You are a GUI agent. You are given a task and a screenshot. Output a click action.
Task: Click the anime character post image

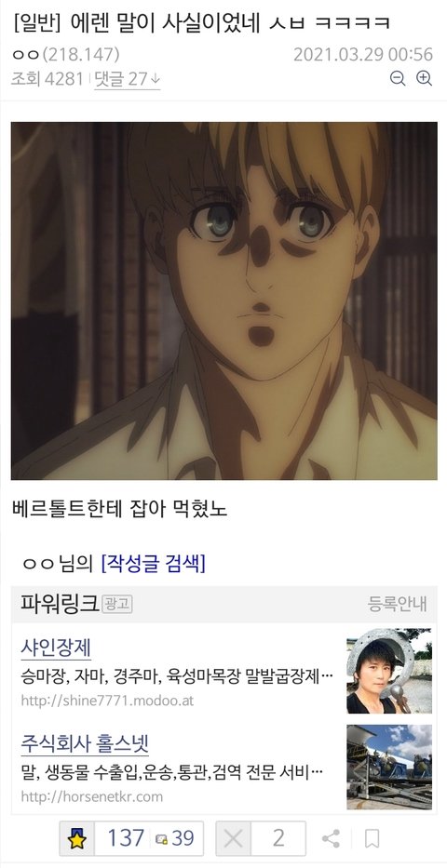[223, 300]
